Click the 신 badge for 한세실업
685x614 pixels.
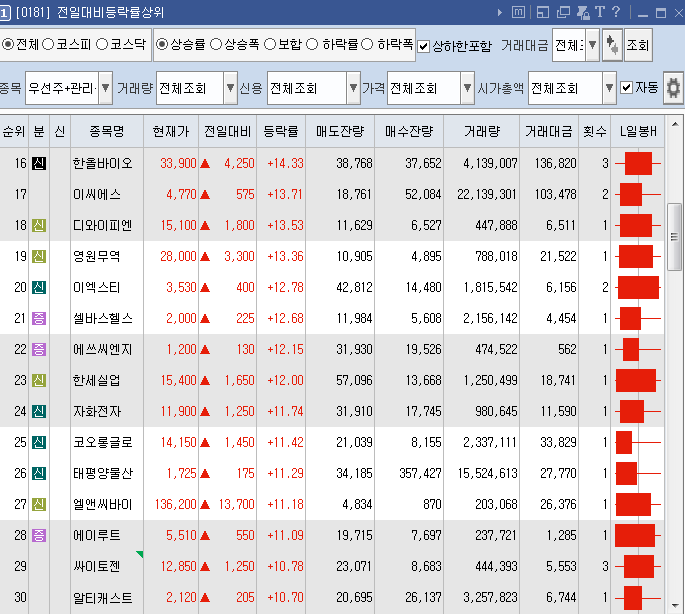[x=39, y=380]
